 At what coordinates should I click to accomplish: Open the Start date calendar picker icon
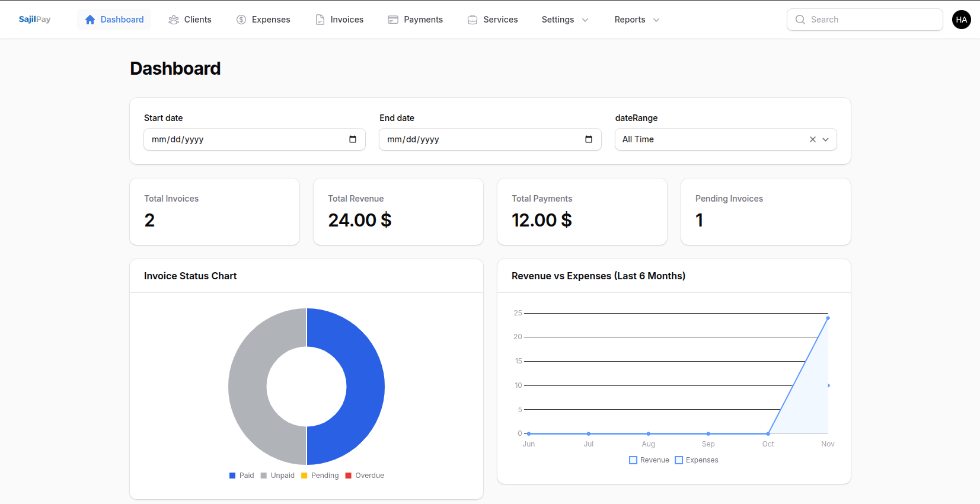(x=353, y=139)
